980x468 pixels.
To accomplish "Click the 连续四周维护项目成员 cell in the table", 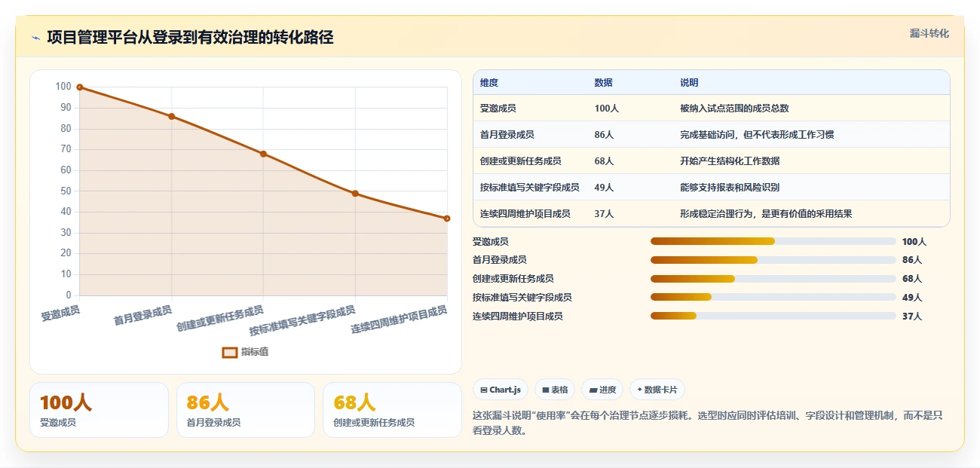I will 525,214.
